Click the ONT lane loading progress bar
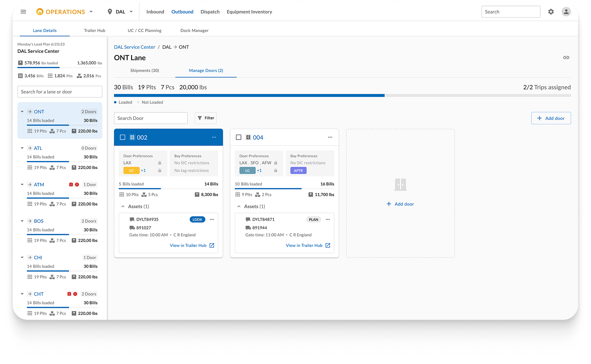The width and height of the screenshot is (591, 364). pyautogui.click(x=342, y=95)
